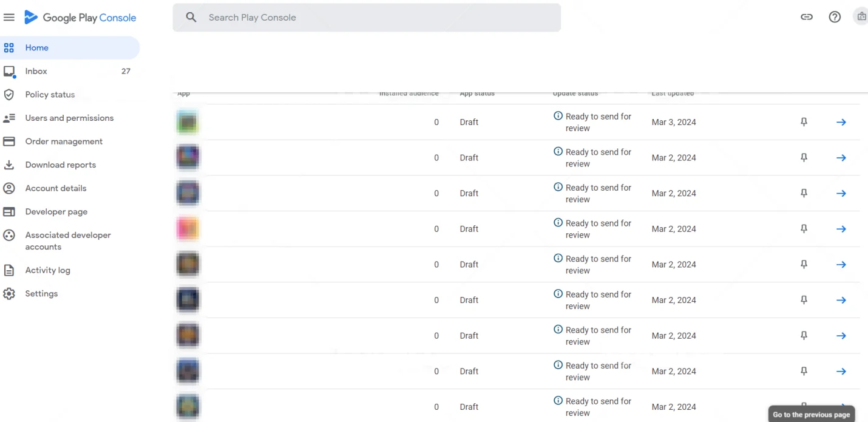Viewport: 868px width, 422px height.
Task: Click the account badge icon at top right
Action: pos(861,18)
